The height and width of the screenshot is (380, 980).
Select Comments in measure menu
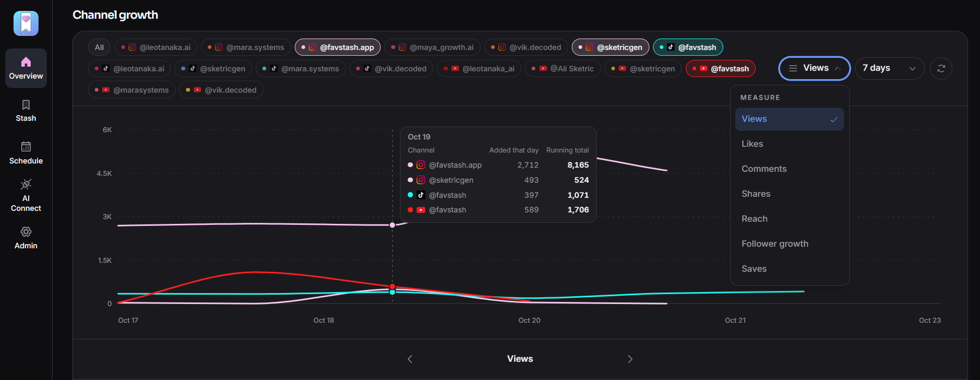click(789, 169)
